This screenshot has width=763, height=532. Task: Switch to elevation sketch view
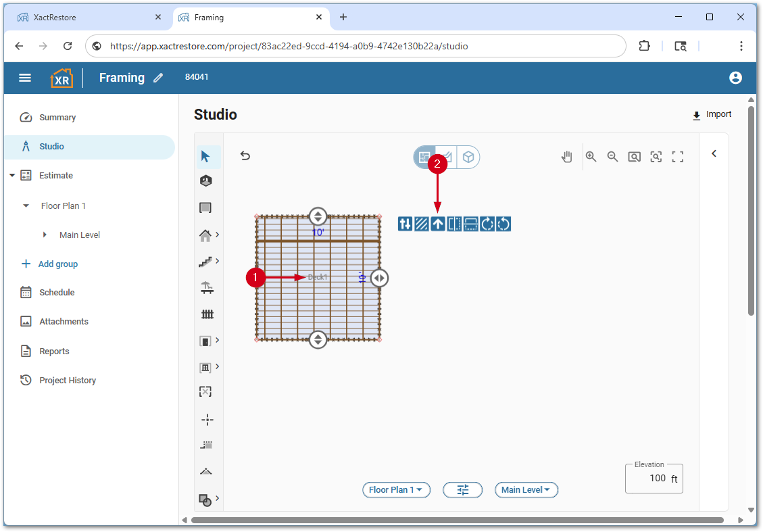tap(447, 156)
